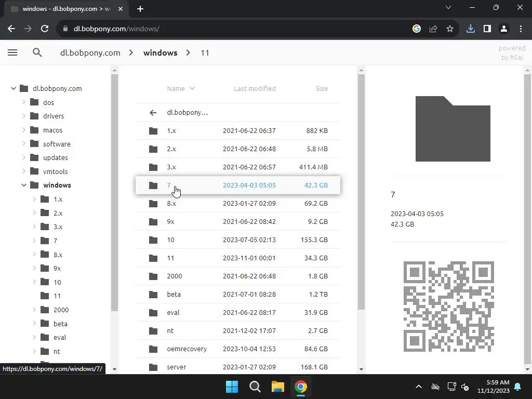
Task: Open the tab search dropdown in title bar
Action: point(448,7)
